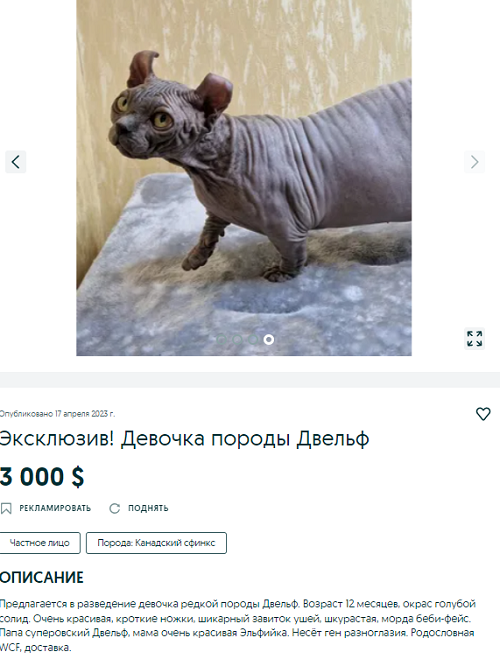Click the РЕКЛАМИРОВАТЬ text link

click(55, 509)
